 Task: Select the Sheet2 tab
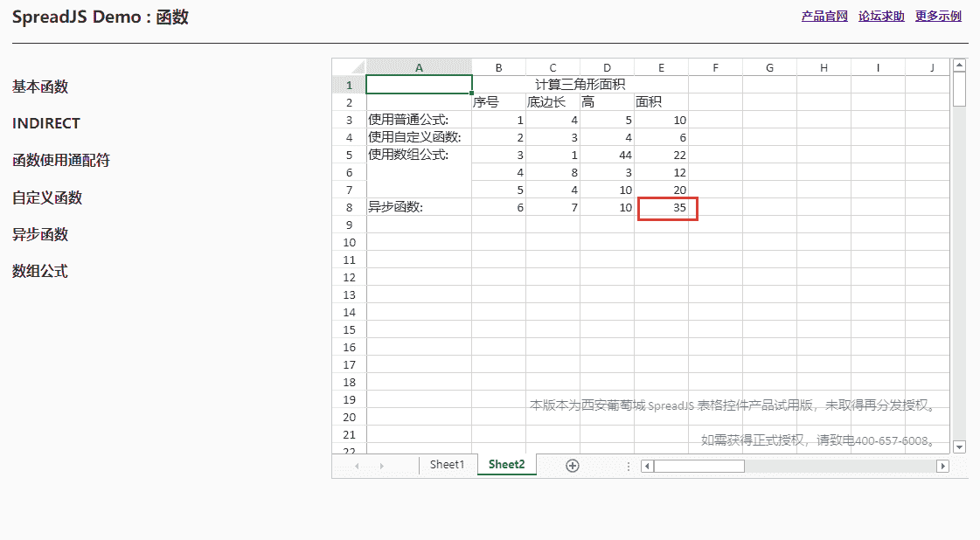point(506,464)
